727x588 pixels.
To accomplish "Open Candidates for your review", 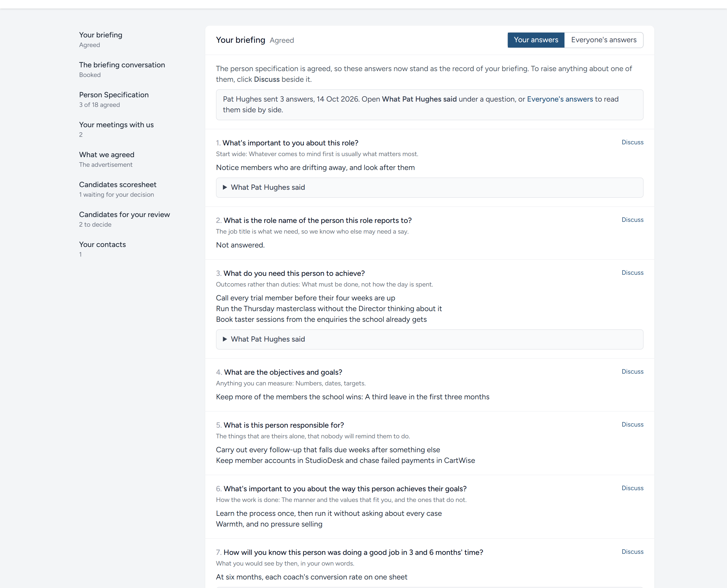I will click(124, 219).
